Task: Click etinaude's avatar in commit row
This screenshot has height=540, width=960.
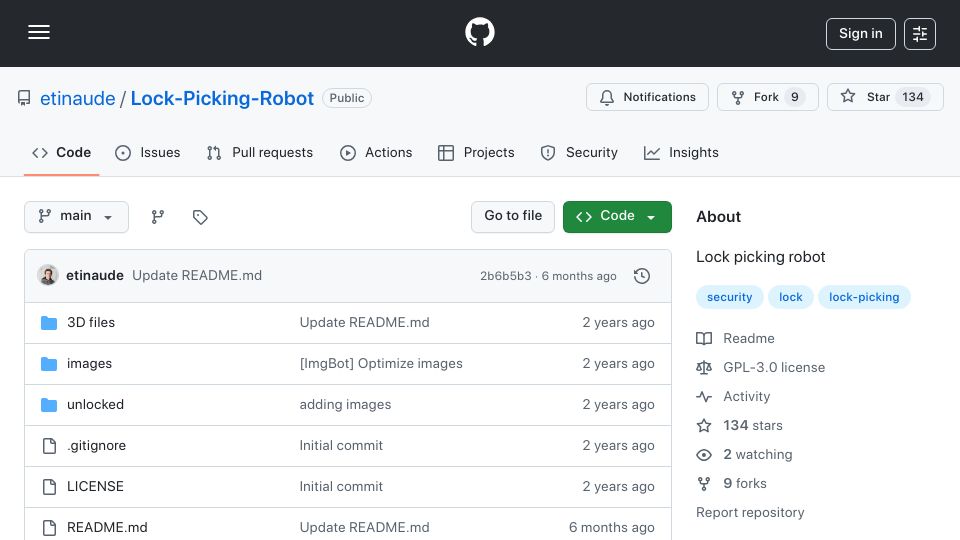Action: pyautogui.click(x=48, y=276)
